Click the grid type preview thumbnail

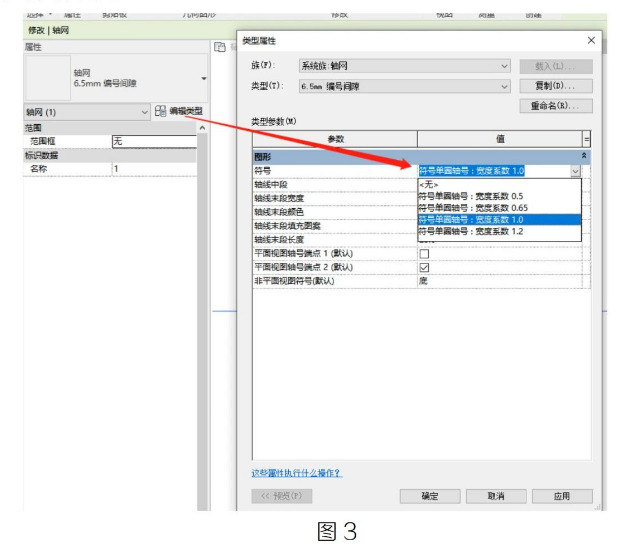point(48,78)
